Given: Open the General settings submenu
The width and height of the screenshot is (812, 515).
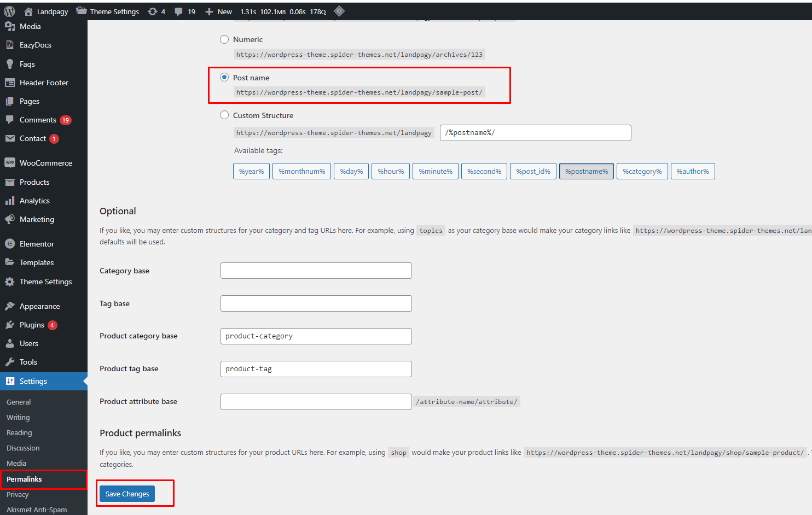Looking at the screenshot, I should click(19, 402).
